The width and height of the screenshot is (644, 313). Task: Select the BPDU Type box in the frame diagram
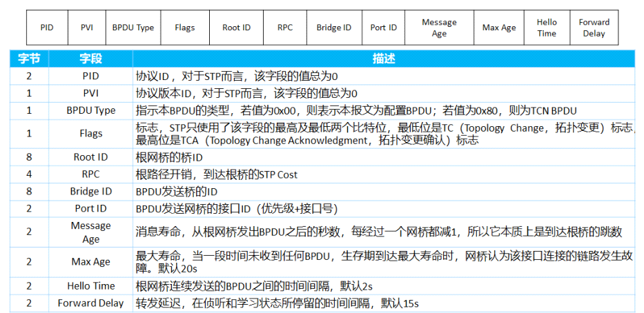[133, 28]
